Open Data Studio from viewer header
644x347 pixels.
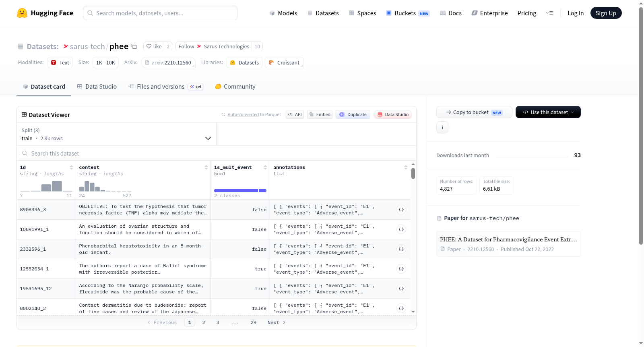(393, 114)
